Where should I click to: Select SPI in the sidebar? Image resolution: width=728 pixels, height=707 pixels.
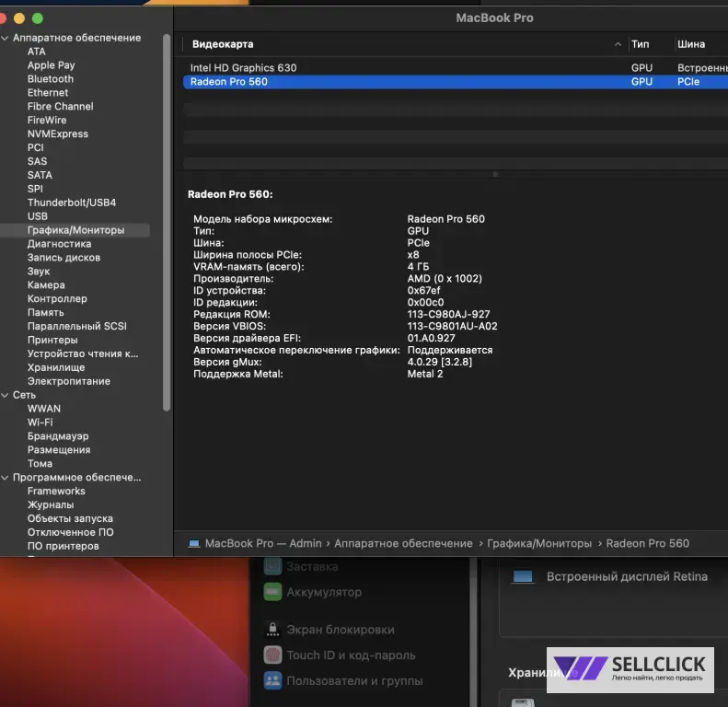35,189
